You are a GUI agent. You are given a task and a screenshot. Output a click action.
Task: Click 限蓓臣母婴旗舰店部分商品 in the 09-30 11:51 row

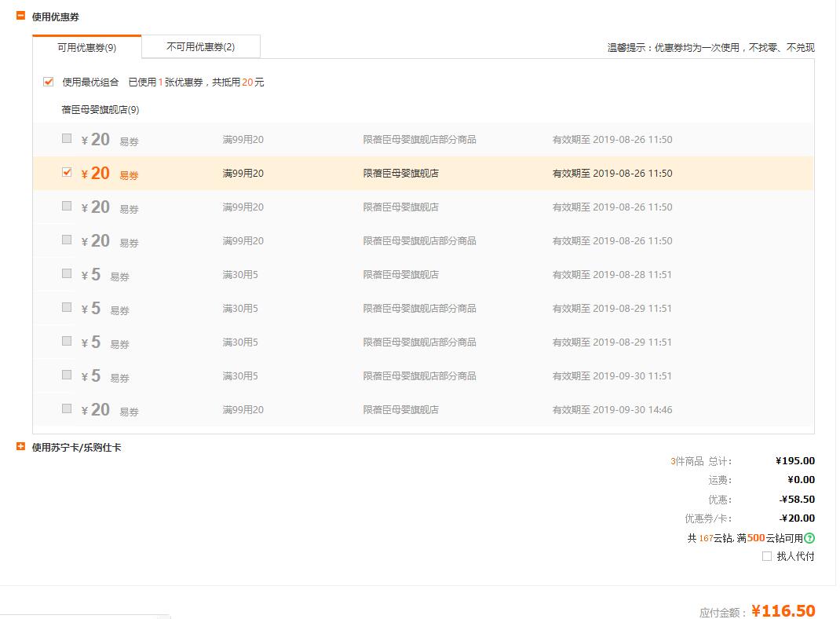[x=419, y=375]
